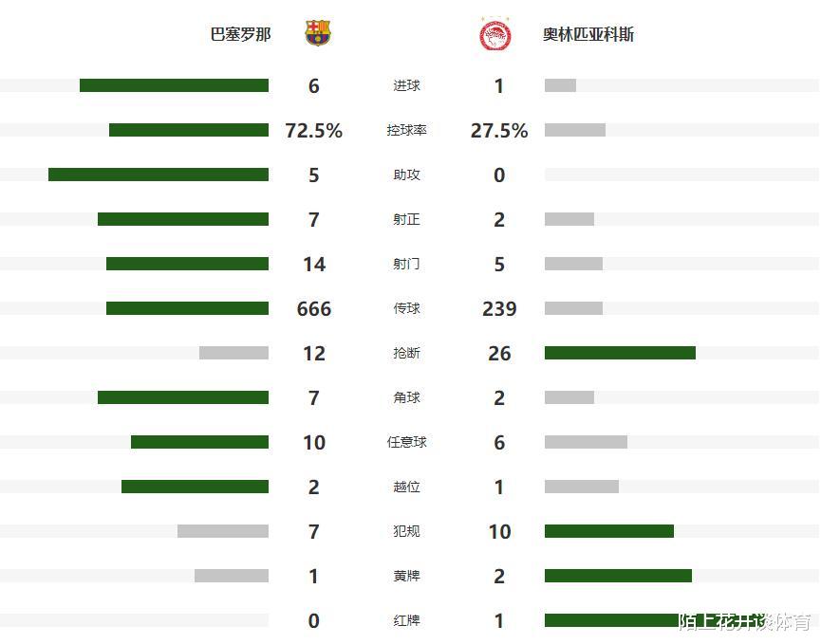The width and height of the screenshot is (821, 644).
Task: Click Olympiacos's 27.5% possession value
Action: [499, 131]
